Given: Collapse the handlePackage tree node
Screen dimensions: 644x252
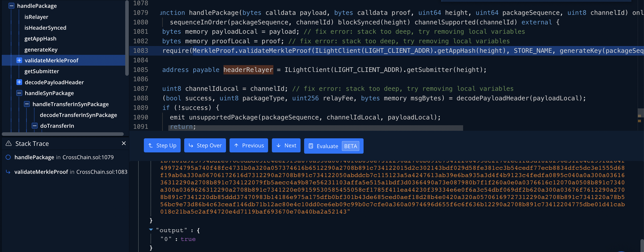Looking at the screenshot, I should click(x=12, y=6).
